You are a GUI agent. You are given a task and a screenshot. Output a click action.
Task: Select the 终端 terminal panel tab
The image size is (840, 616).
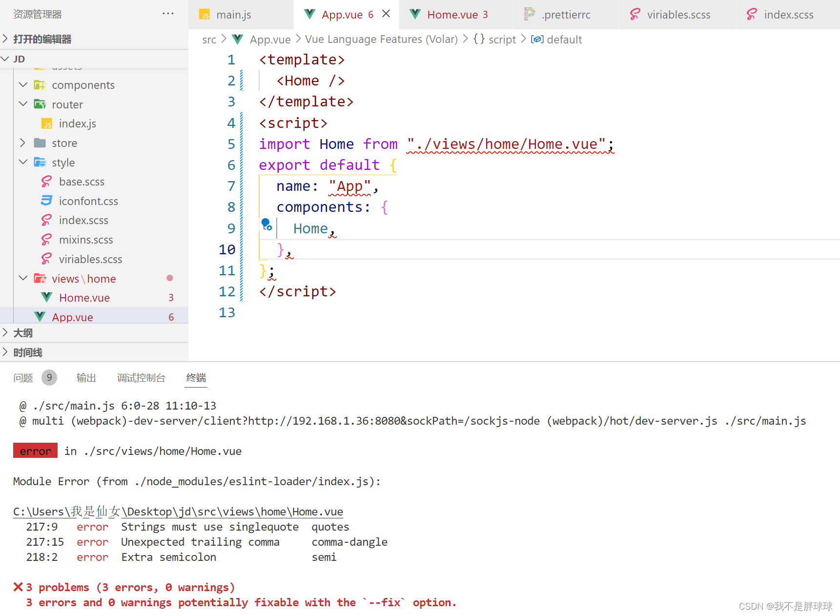[196, 378]
